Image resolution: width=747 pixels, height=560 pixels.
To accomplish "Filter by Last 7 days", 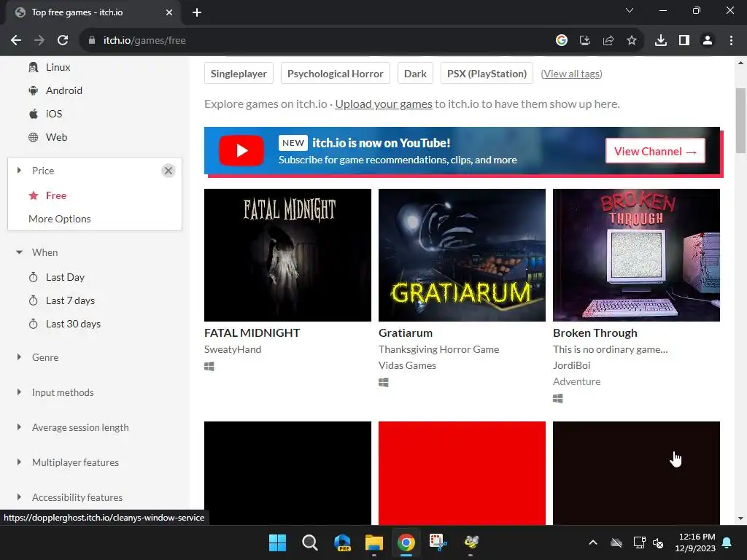I will click(x=70, y=300).
